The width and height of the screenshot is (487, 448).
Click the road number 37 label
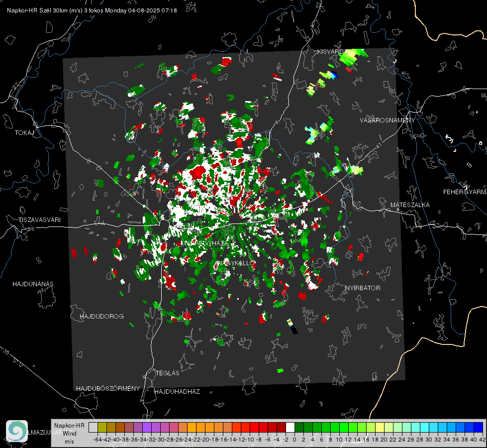[x=15, y=86]
